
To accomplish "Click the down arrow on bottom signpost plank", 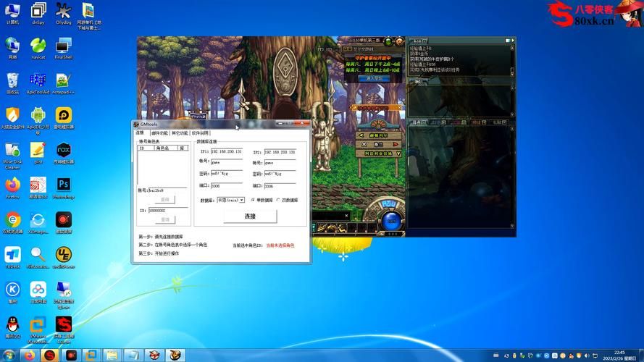I will tap(398, 153).
